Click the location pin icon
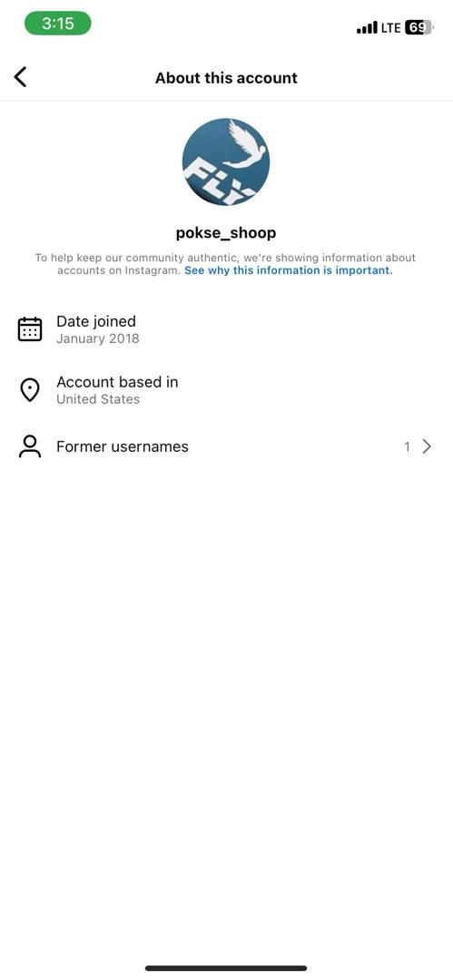453x980 pixels. click(30, 390)
